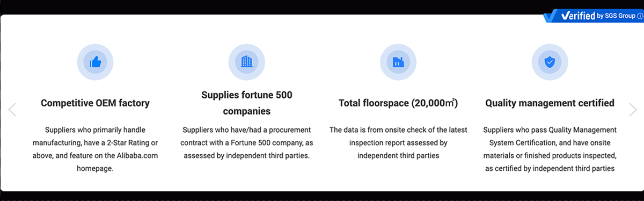Image resolution: width=644 pixels, height=201 pixels.
Task: Click the shield checkmark quality icon
Action: 550,62
